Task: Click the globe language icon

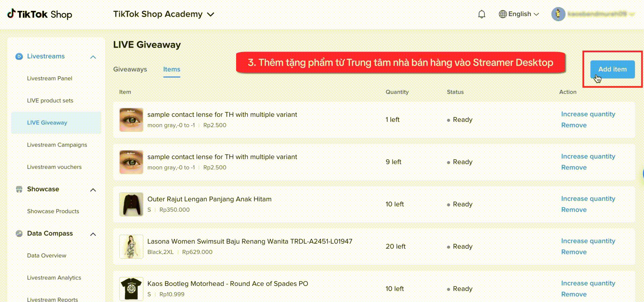Action: pyautogui.click(x=502, y=14)
